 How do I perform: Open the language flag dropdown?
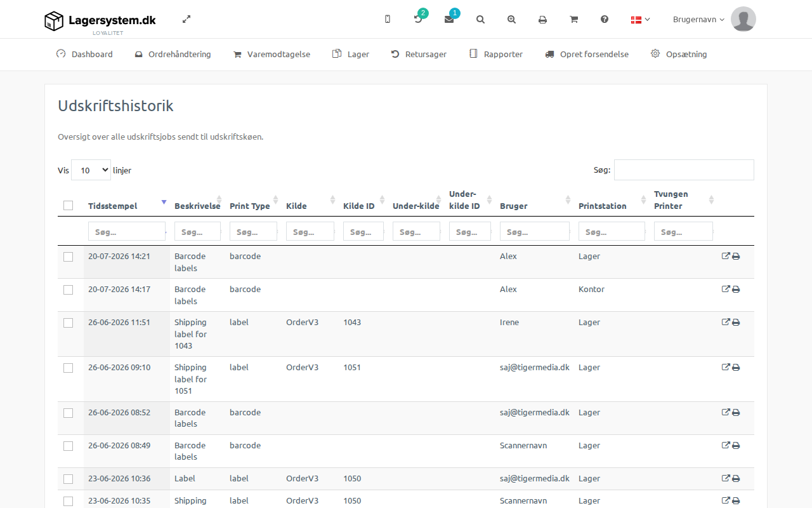coord(640,20)
